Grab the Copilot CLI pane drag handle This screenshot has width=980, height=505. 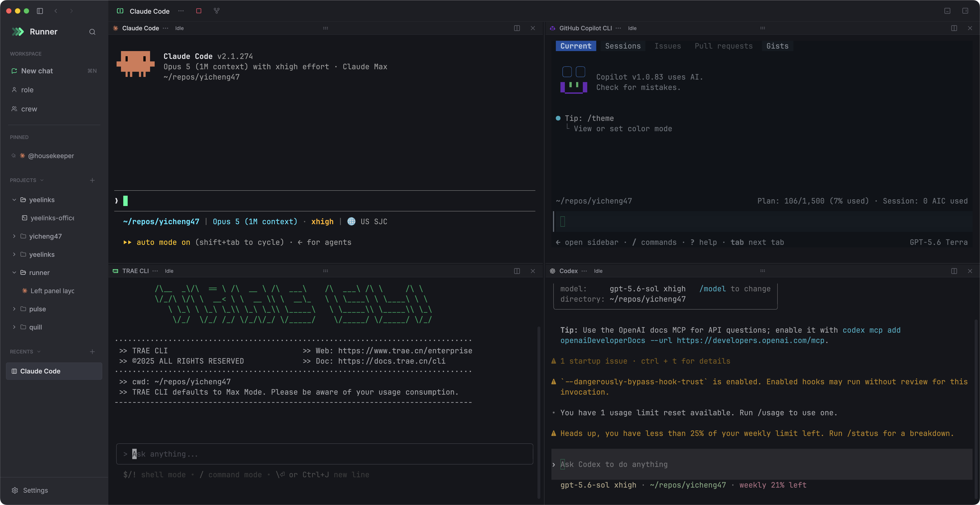point(762,28)
